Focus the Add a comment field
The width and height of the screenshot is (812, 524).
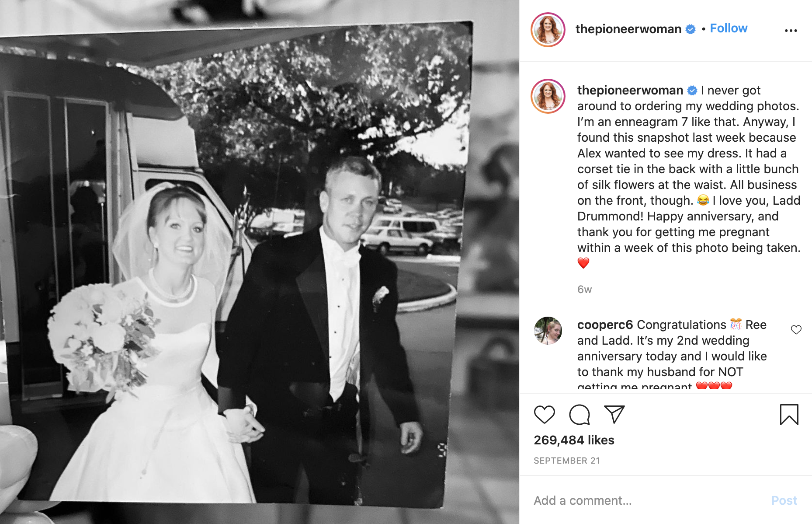pyautogui.click(x=647, y=500)
